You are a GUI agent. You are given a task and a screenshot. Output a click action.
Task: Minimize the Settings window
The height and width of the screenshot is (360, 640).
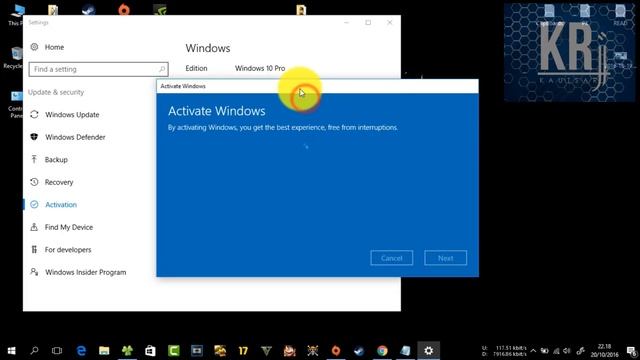(346, 22)
